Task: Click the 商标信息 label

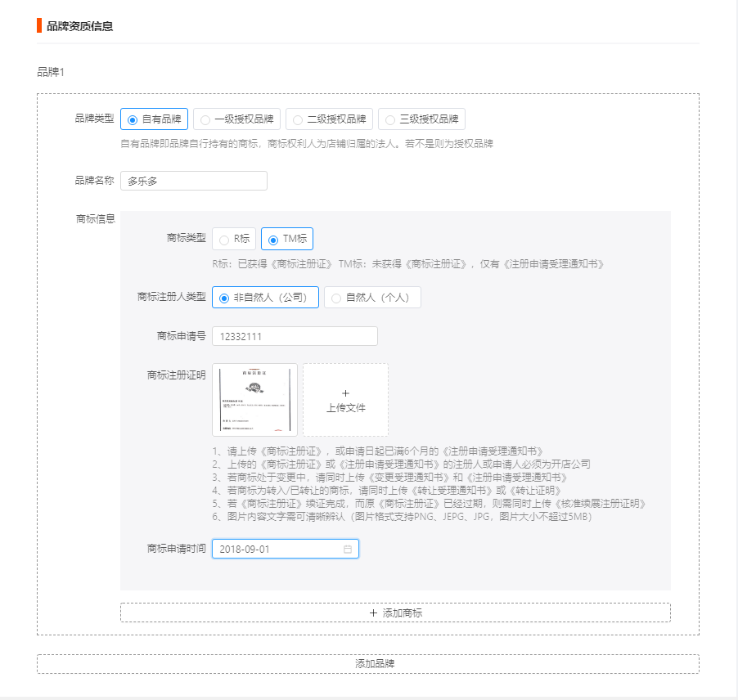Action: [x=96, y=219]
